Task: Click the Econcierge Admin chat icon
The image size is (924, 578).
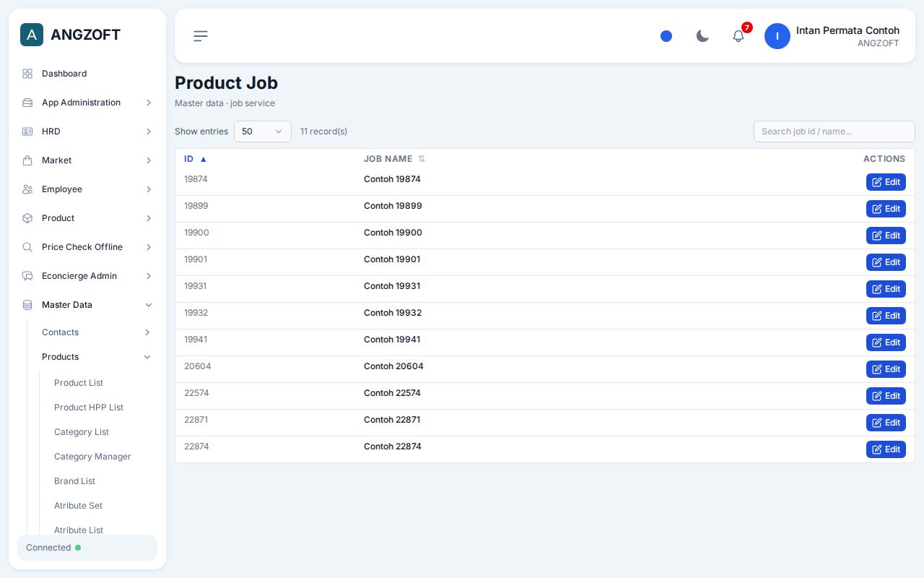Action: (x=27, y=276)
